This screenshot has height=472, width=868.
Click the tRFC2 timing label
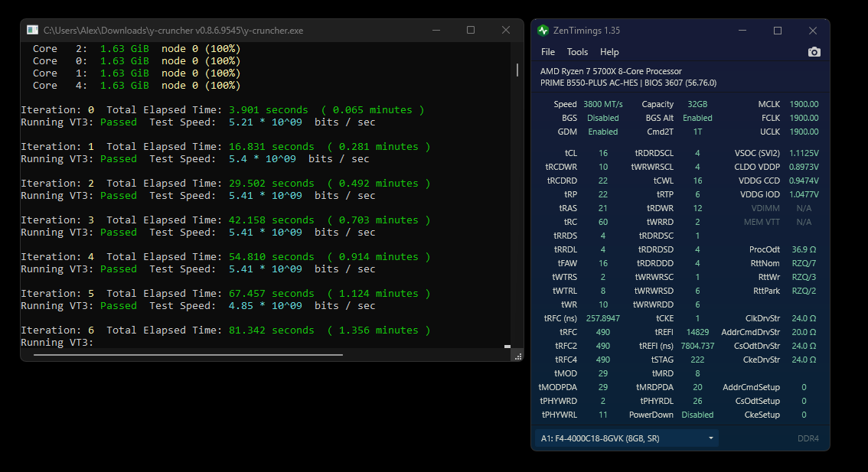coord(566,346)
